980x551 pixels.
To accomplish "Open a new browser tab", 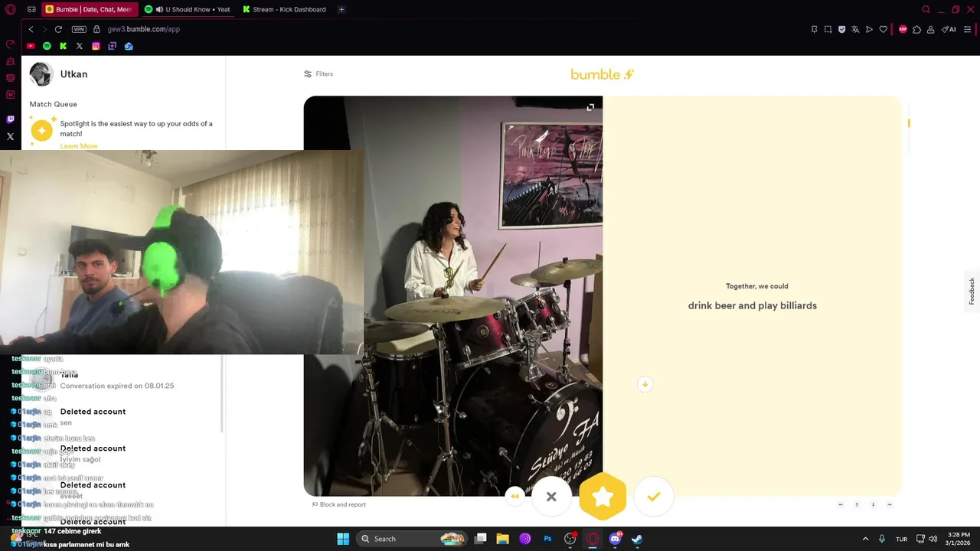I will tap(341, 9).
